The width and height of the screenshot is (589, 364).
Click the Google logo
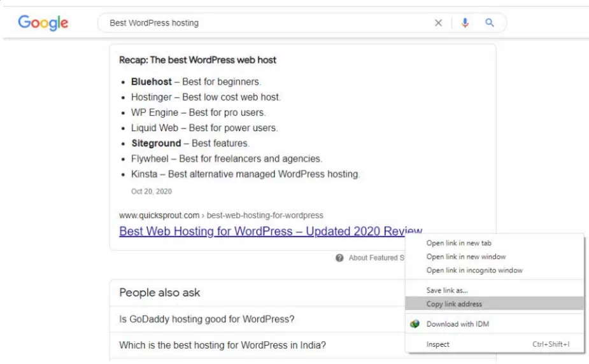pos(43,23)
